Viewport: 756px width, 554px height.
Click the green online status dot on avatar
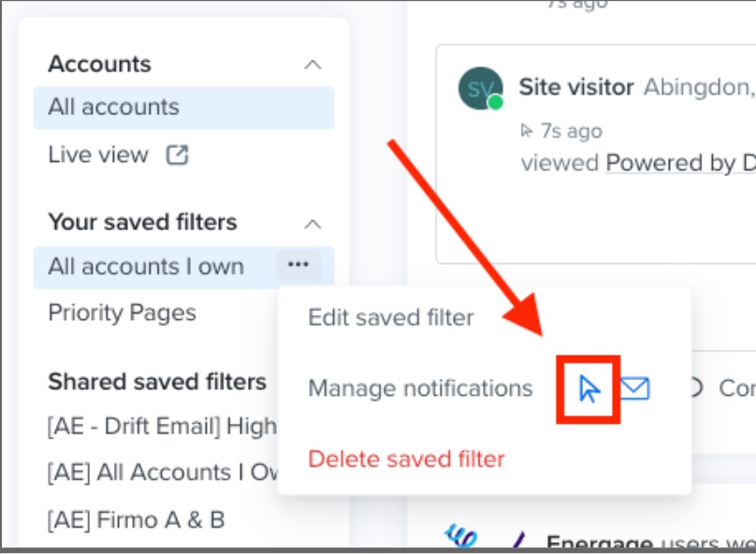pos(495,102)
